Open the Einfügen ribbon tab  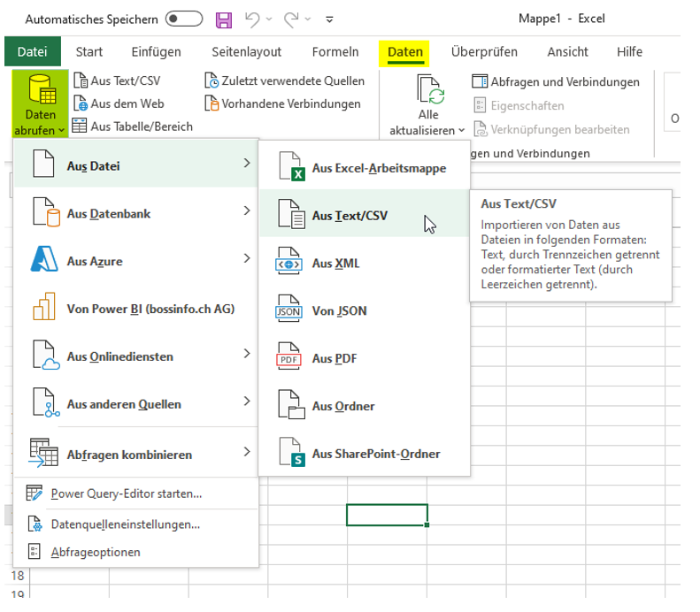pyautogui.click(x=156, y=52)
